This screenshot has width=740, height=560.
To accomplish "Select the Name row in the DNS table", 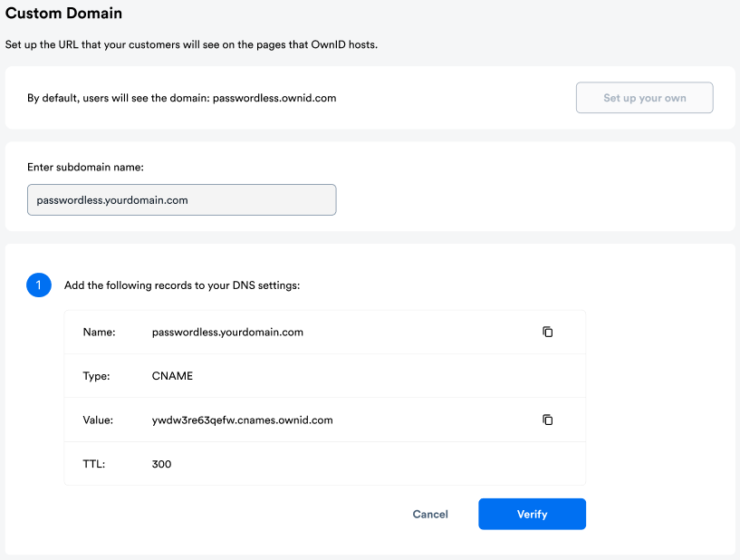I will click(x=324, y=332).
